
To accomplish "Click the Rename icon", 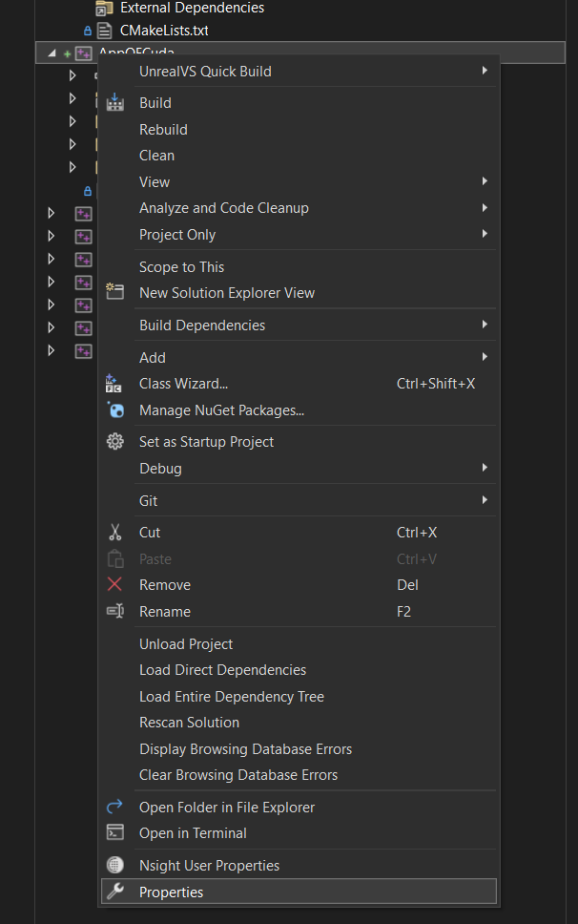I will 115,612.
